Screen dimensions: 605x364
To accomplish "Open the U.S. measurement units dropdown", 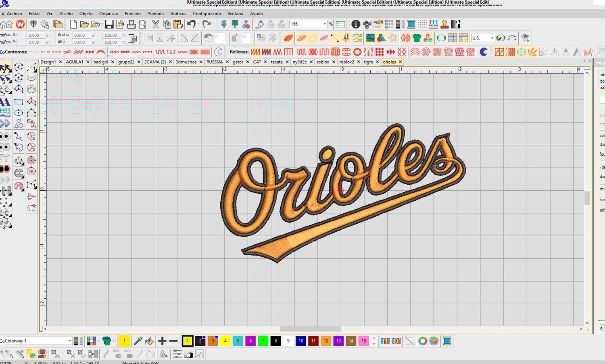I will coord(492,38).
